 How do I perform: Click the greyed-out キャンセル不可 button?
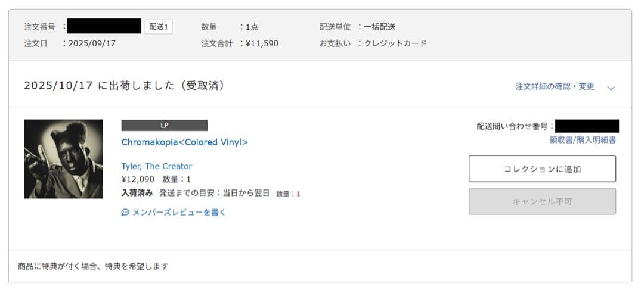542,201
